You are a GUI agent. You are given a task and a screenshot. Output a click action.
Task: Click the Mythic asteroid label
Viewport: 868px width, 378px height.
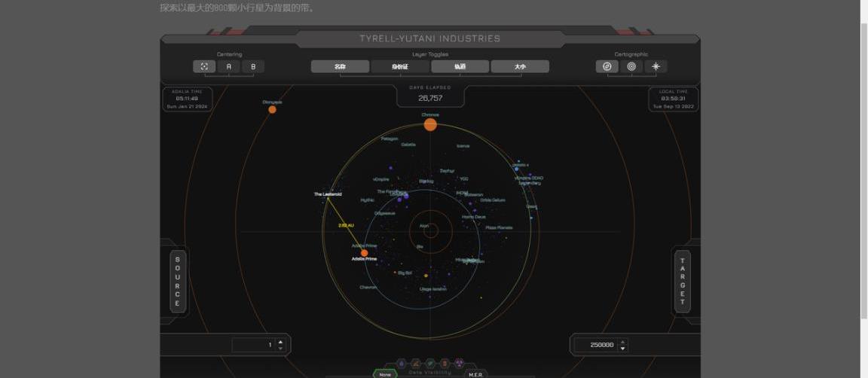pyautogui.click(x=368, y=200)
